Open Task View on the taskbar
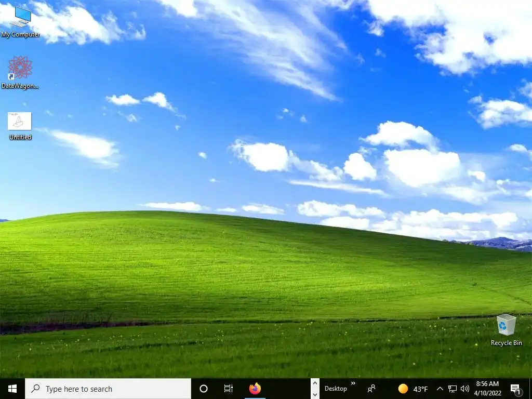 point(229,389)
